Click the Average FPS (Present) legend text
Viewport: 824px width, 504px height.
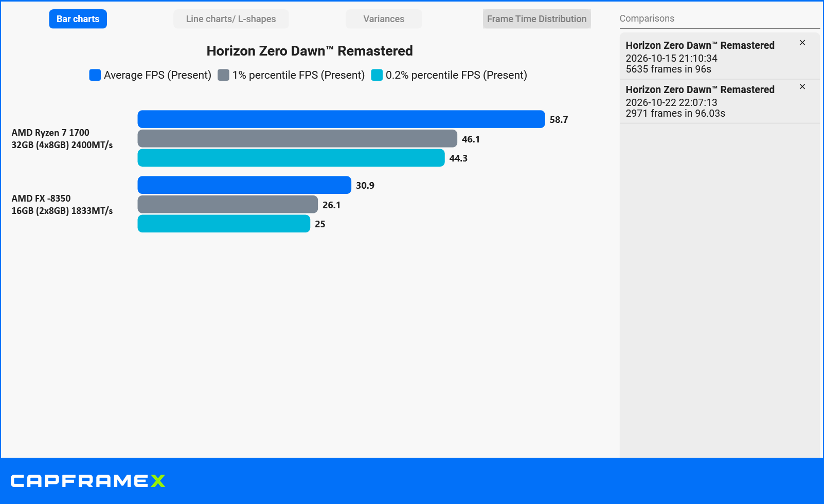pos(157,75)
